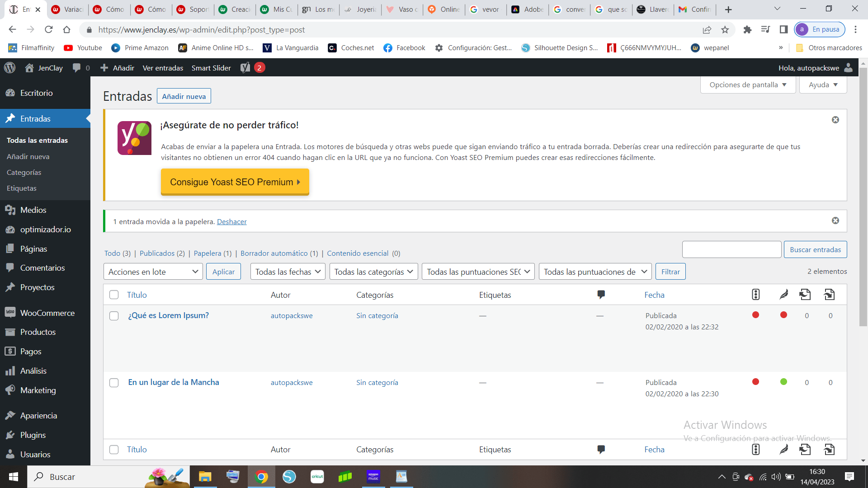Check the '¿Qué es Lorem Ipsum?' post checkbox
Viewport: 868px width, 488px height.
(x=114, y=316)
